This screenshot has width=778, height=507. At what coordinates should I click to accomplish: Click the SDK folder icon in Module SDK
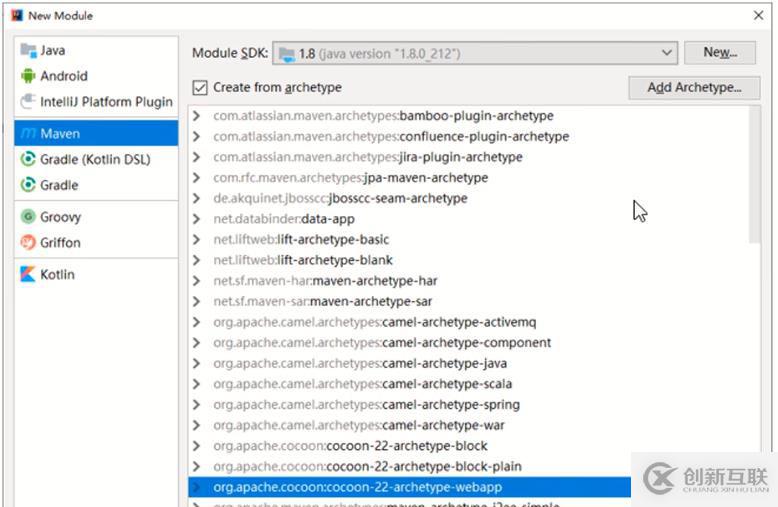pyautogui.click(x=286, y=54)
